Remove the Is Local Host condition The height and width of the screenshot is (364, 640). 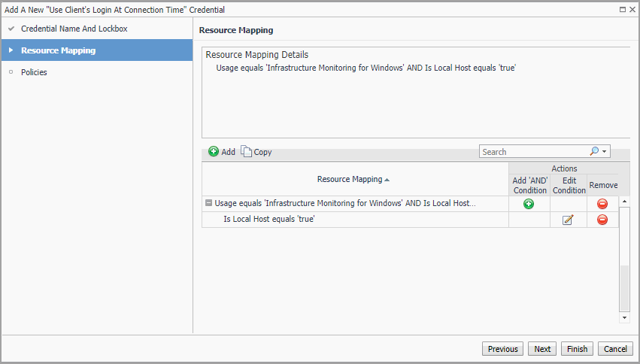point(602,220)
